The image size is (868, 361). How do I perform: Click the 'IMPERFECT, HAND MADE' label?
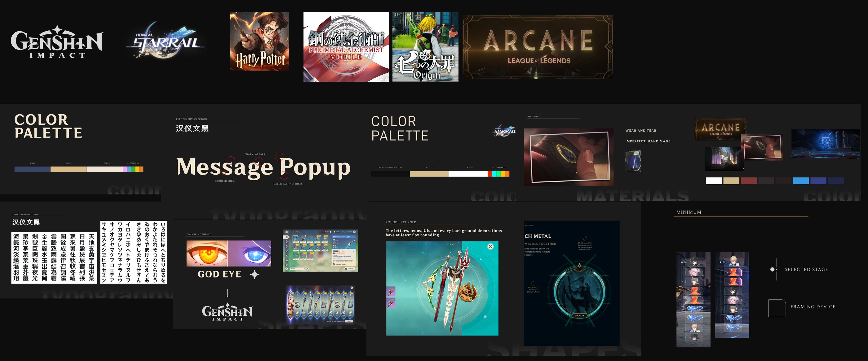click(x=648, y=141)
